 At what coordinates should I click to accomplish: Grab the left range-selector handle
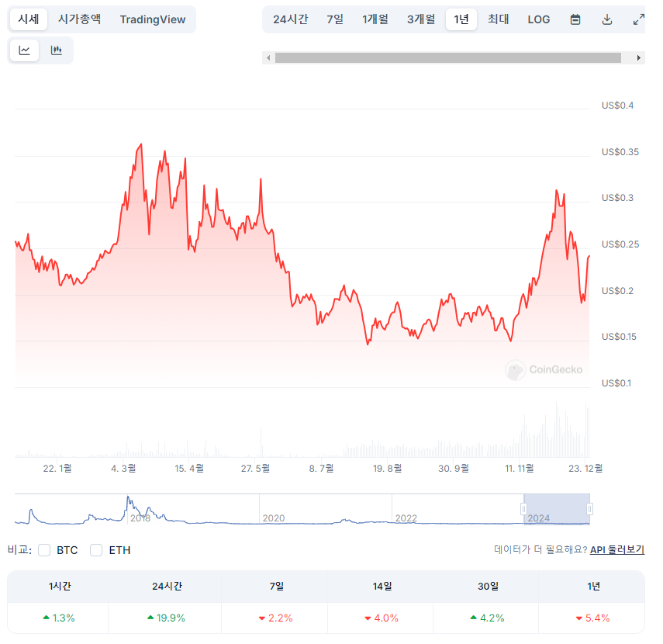tap(523, 509)
